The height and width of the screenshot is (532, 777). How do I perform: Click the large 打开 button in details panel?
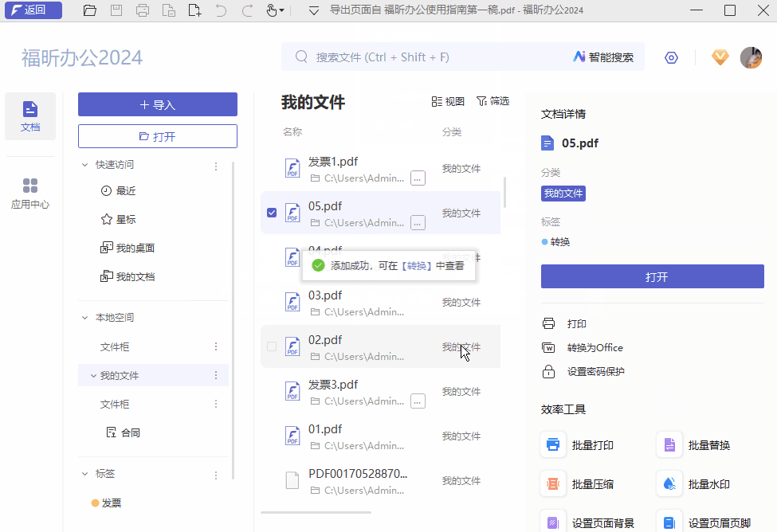tap(652, 276)
